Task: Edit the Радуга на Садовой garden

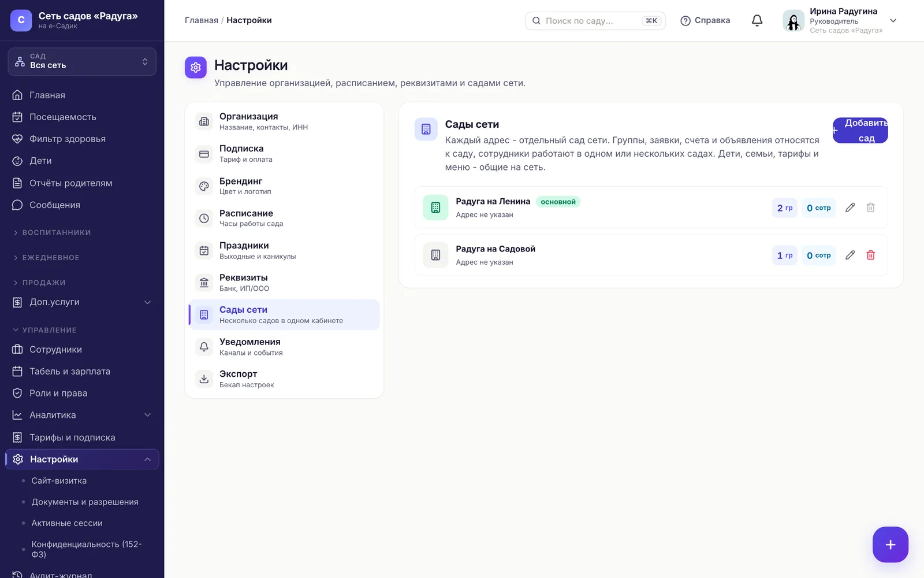Action: (x=850, y=255)
